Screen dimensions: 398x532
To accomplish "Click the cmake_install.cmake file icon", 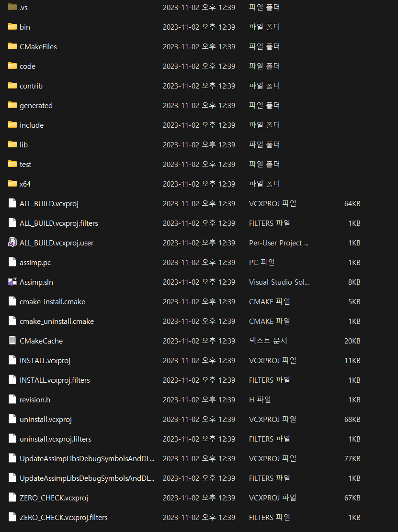I will click(12, 301).
